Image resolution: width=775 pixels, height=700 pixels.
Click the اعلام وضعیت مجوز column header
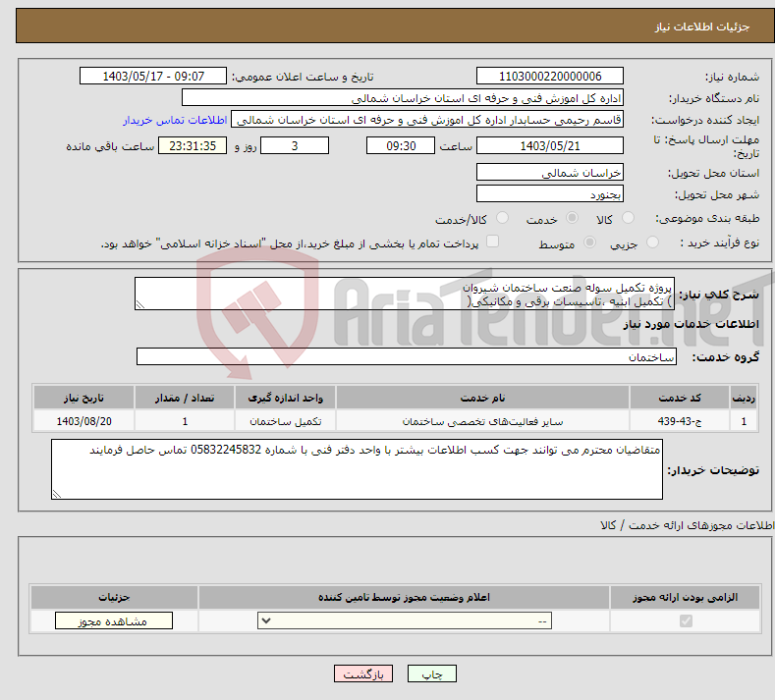click(x=404, y=597)
